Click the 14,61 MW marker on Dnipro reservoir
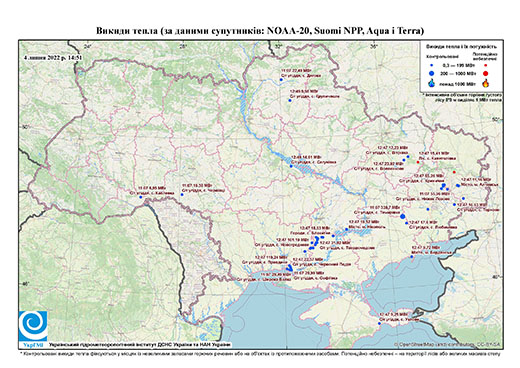 pyautogui.click(x=291, y=166)
